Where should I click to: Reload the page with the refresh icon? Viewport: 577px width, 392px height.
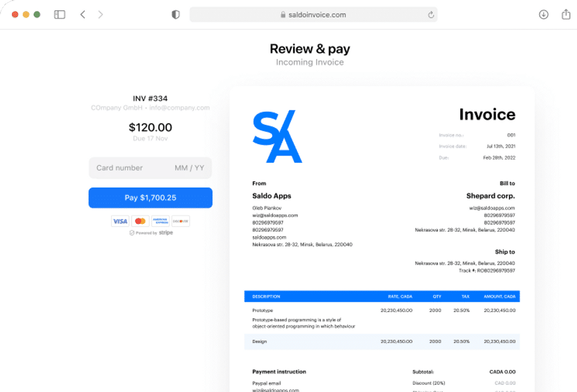tap(431, 14)
